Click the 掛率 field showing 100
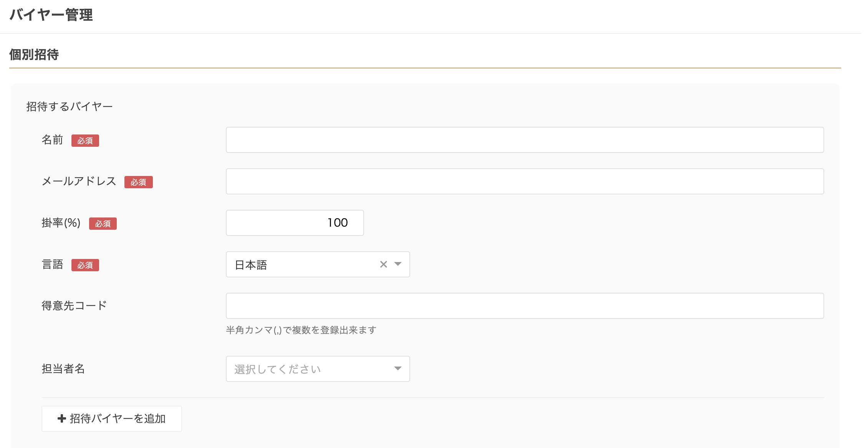The height and width of the screenshot is (448, 868). (295, 223)
